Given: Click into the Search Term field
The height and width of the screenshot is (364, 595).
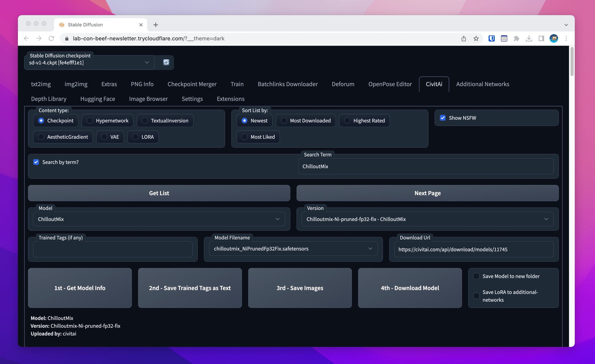Looking at the screenshot, I should click(425, 166).
